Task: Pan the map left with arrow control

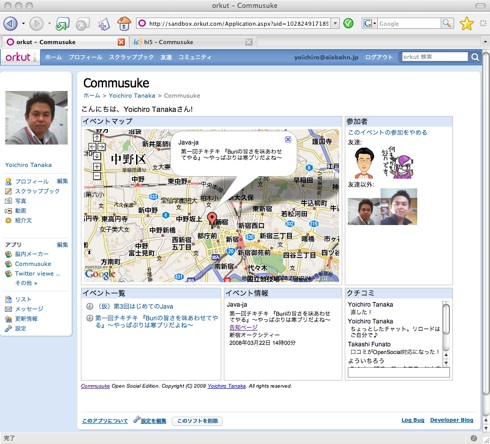Action: tap(91, 147)
